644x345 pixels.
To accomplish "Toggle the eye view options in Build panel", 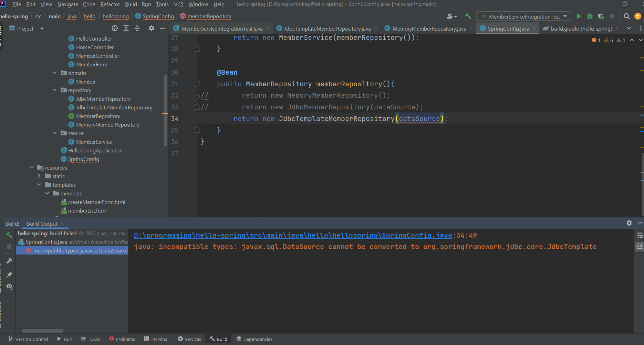I will pos(9,287).
